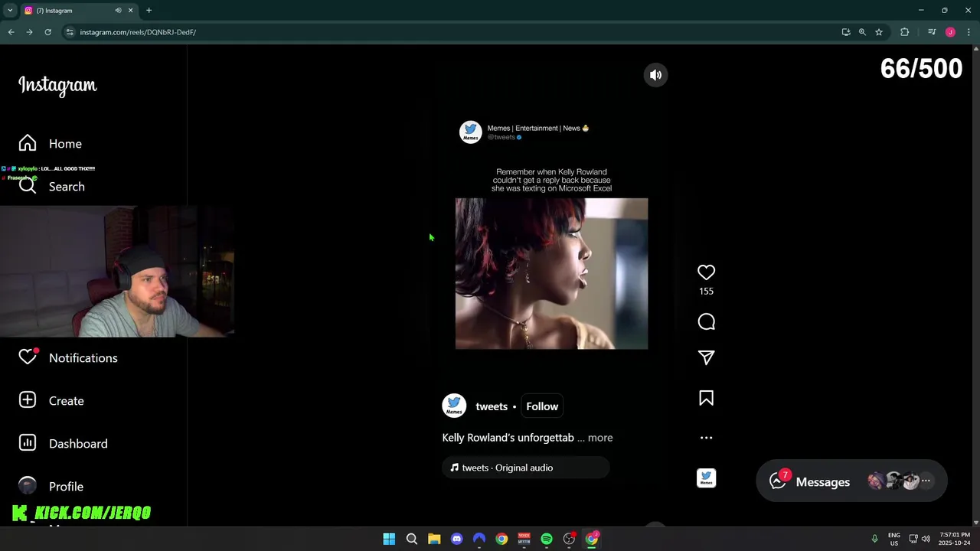Open the three-dot more options on reel
Image resolution: width=980 pixels, height=551 pixels.
click(706, 438)
